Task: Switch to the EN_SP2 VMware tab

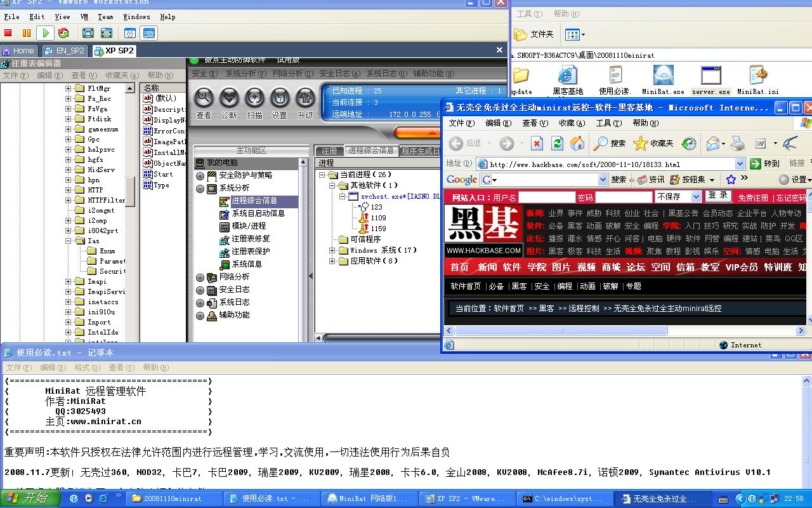Action: pos(65,51)
